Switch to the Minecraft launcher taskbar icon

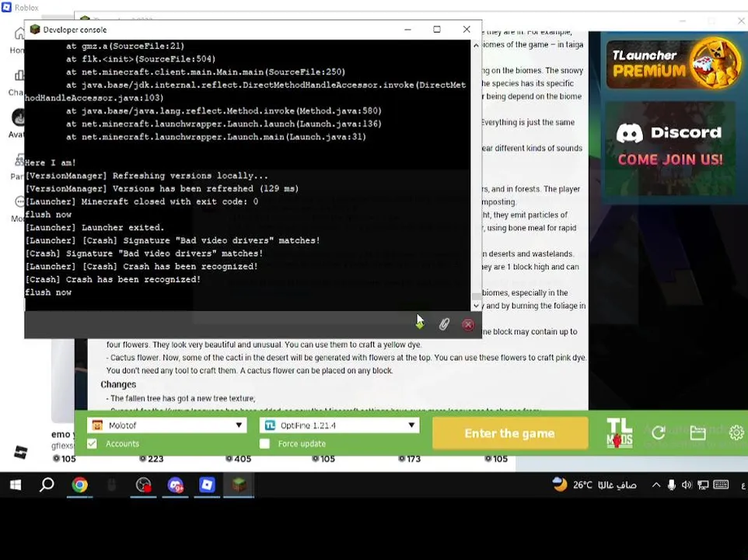coord(239,485)
